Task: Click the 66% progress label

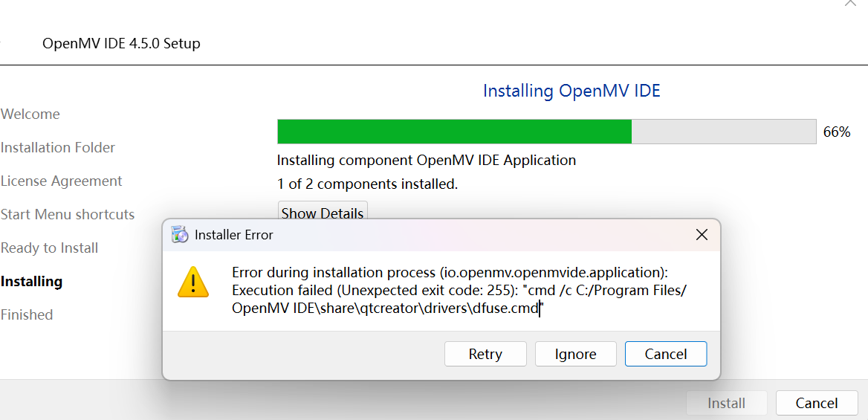Action: click(x=837, y=132)
